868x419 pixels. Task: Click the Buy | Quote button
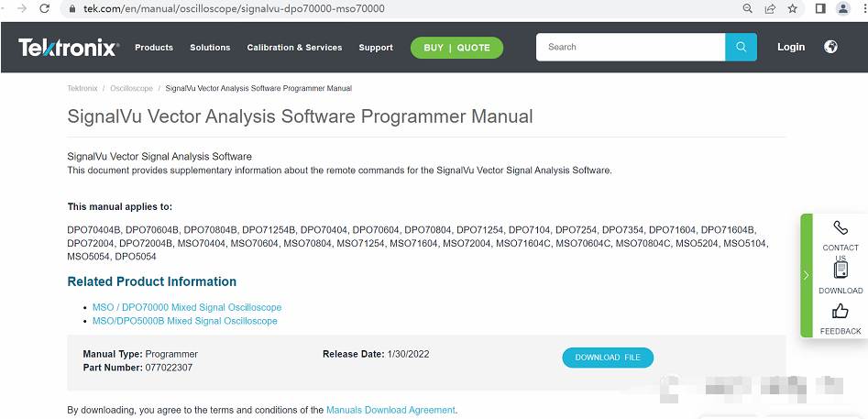[x=456, y=48]
